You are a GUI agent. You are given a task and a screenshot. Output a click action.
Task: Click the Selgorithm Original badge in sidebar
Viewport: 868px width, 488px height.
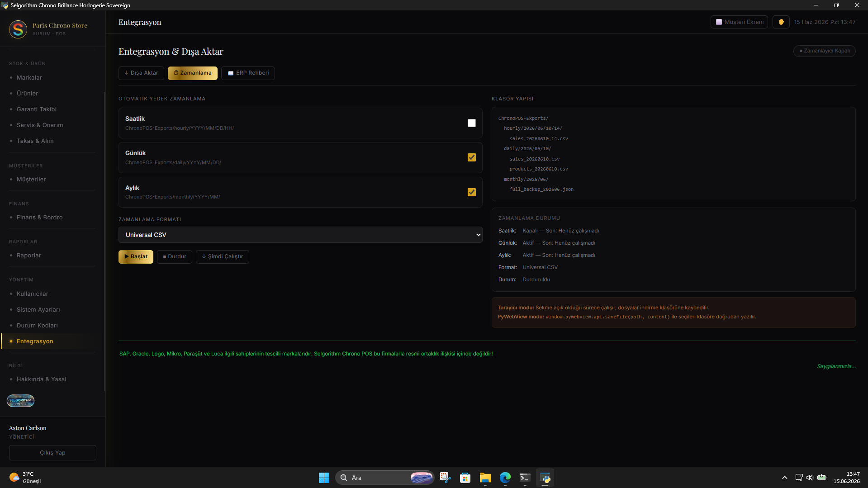coord(20,401)
